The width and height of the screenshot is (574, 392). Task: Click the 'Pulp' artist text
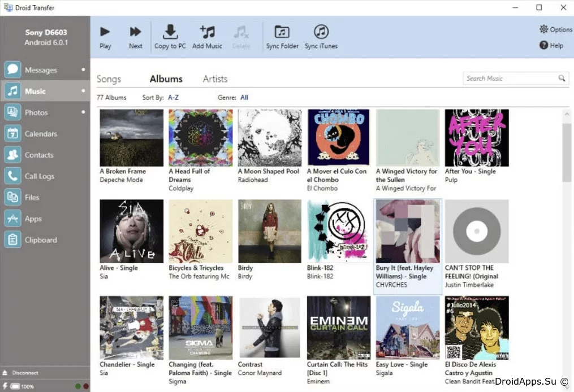pos(451,180)
